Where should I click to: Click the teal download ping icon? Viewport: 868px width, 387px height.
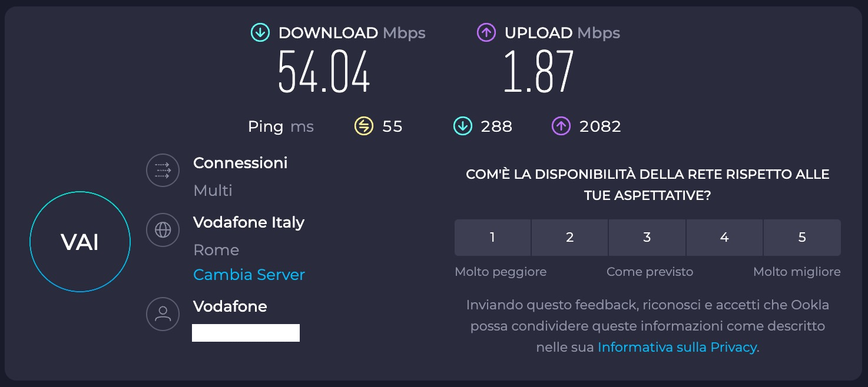coord(462,126)
